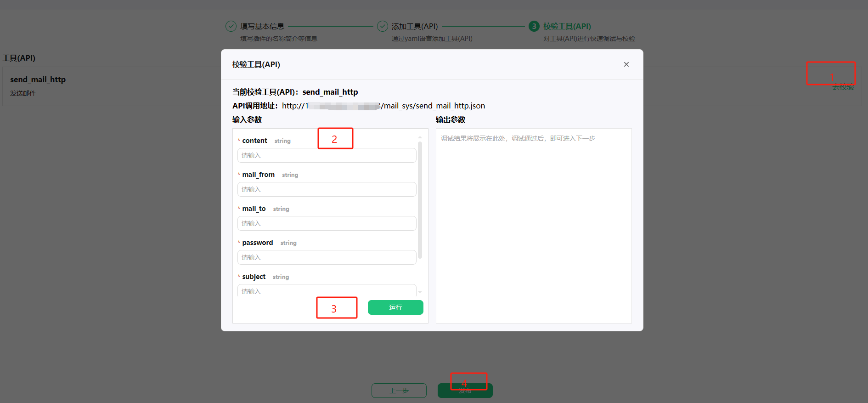Click the 添加工具(API) step checkmark icon
The width and height of the screenshot is (868, 403).
(x=383, y=26)
